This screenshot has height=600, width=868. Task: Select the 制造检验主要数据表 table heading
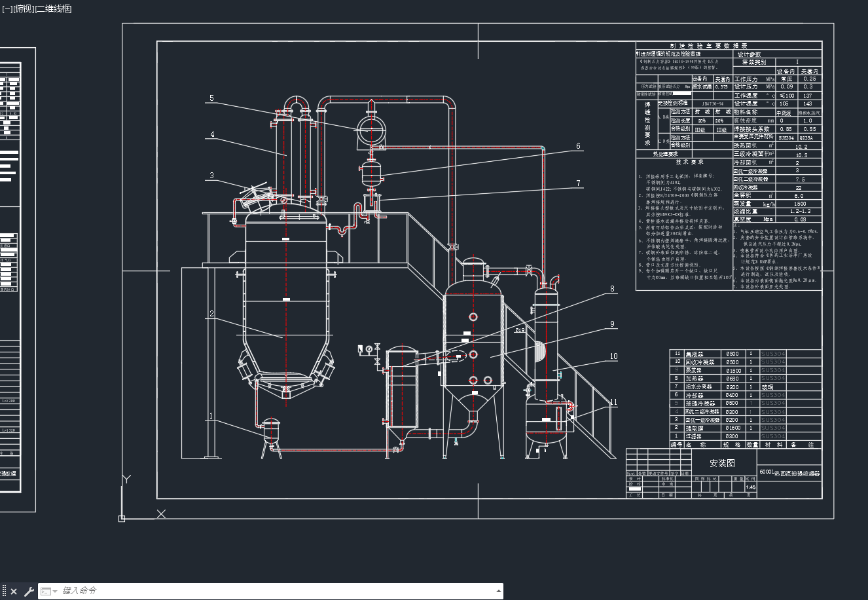[x=709, y=46]
